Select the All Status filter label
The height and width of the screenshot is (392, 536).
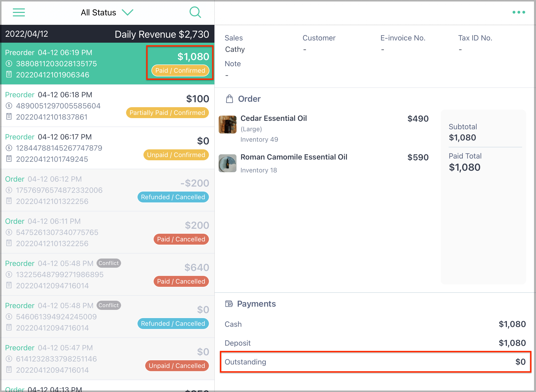(x=99, y=12)
